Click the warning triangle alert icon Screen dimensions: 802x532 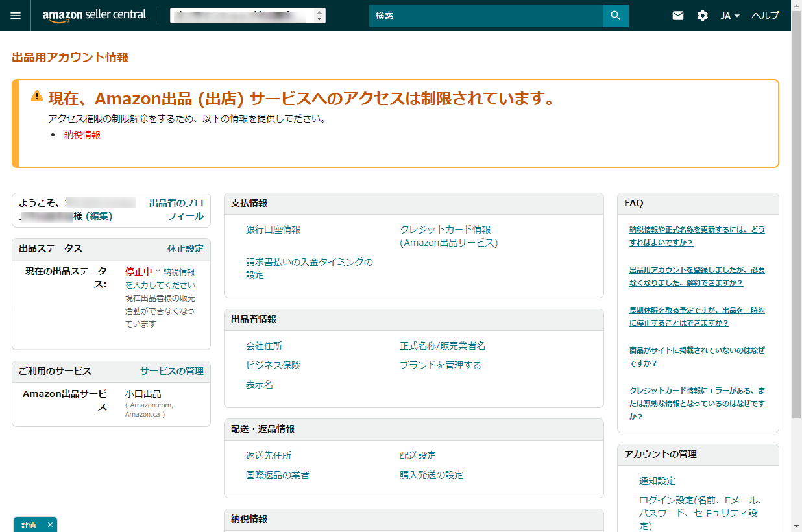[x=37, y=96]
